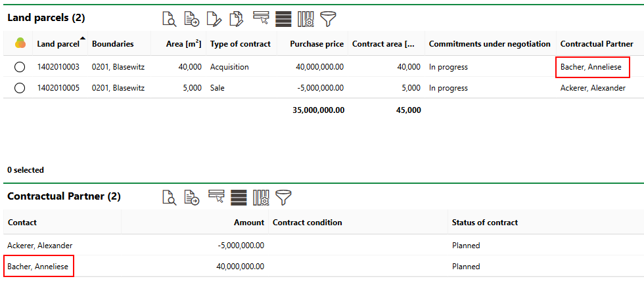Screen dimensions: 644x283
Task: Open the column settings gear icon in Contractual Partner
Action: [x=262, y=197]
